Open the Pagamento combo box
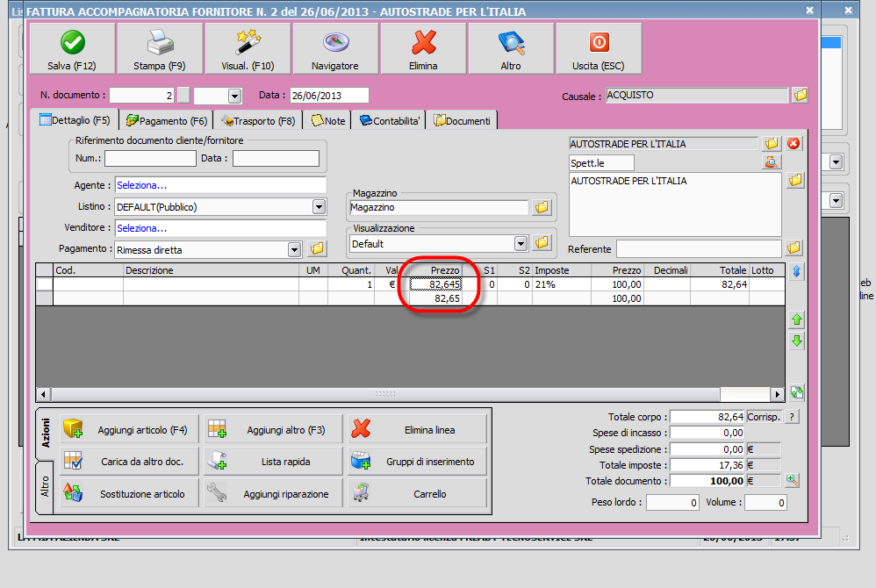This screenshot has height=588, width=876. click(295, 249)
